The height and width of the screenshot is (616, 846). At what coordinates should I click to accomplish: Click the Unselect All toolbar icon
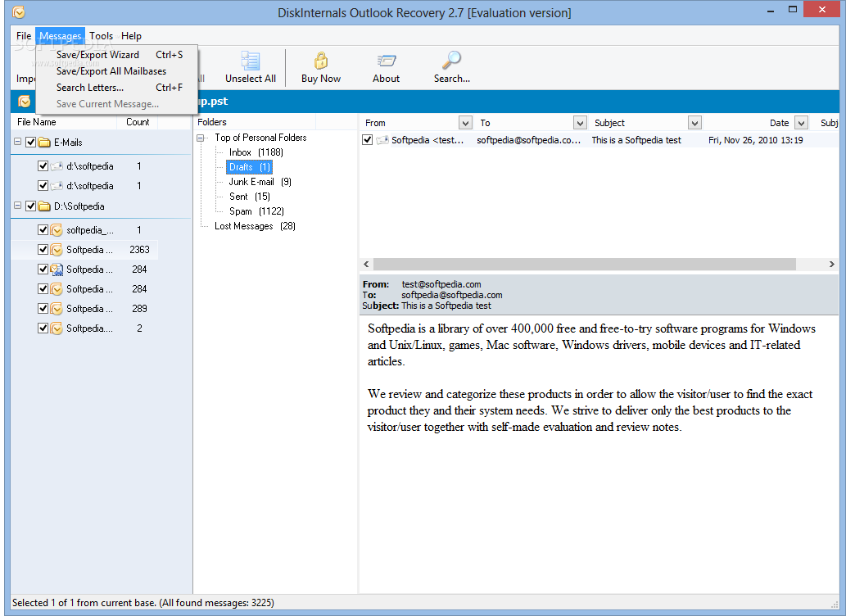click(251, 61)
